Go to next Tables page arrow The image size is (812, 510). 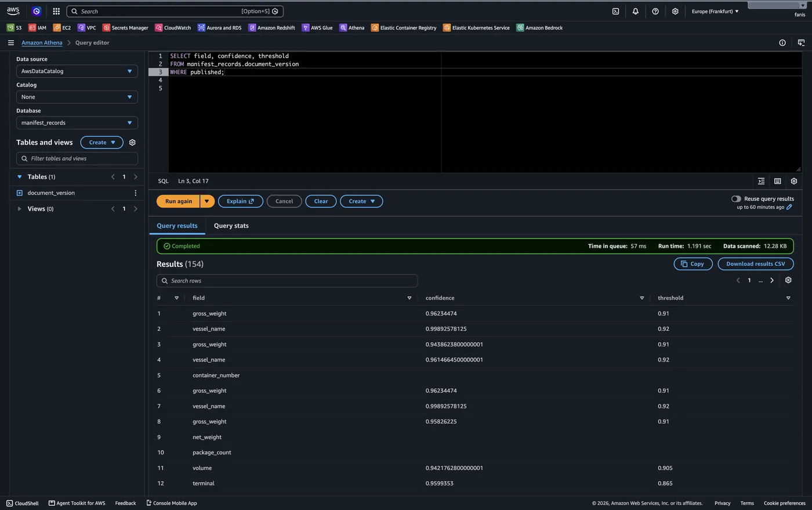[135, 176]
